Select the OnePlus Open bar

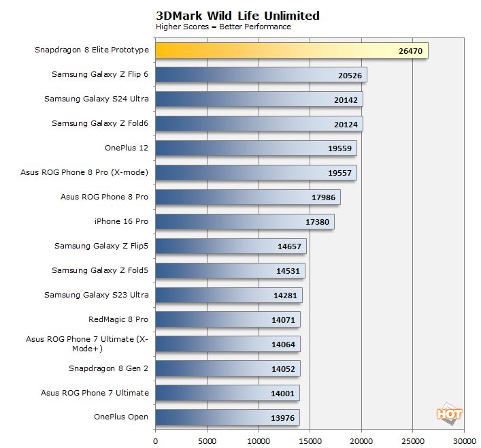click(227, 417)
